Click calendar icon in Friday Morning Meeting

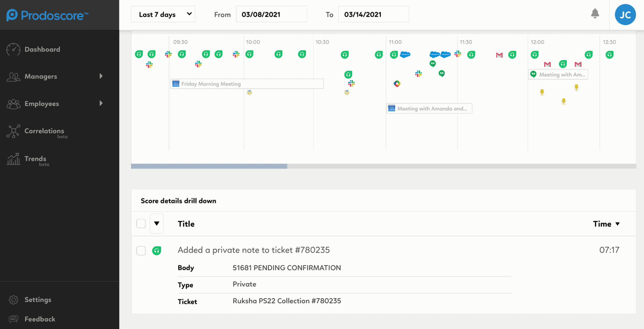(x=176, y=83)
